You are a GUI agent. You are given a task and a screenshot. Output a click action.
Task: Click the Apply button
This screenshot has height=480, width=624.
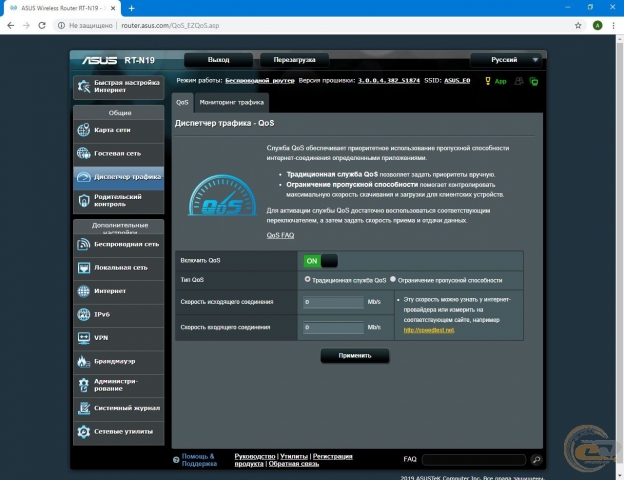pyautogui.click(x=355, y=355)
